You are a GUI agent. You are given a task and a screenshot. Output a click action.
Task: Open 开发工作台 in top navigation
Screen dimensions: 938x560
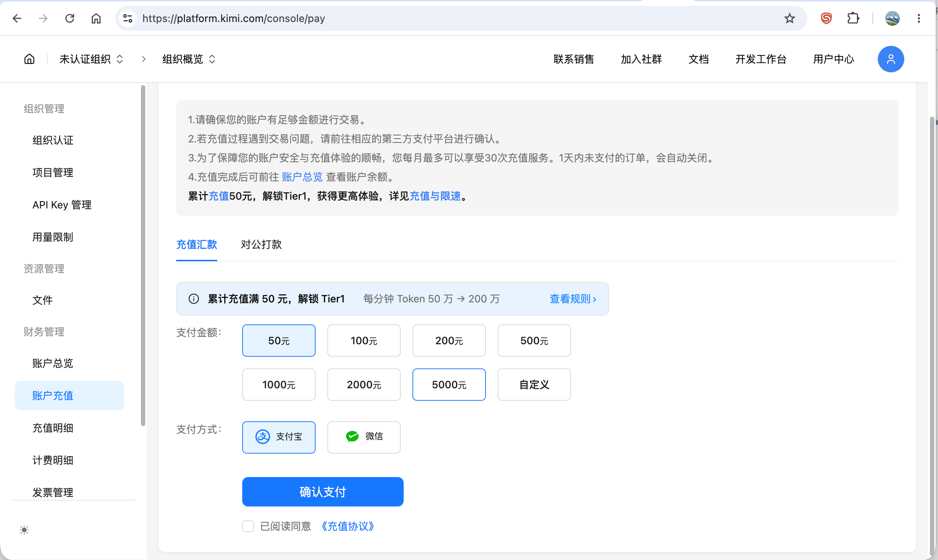761,59
